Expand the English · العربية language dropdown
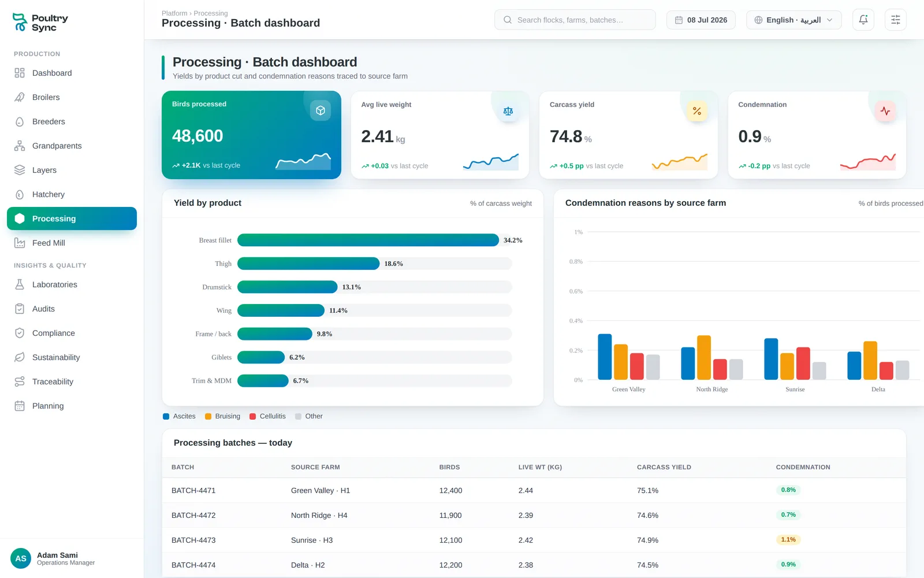924x578 pixels. coord(794,20)
